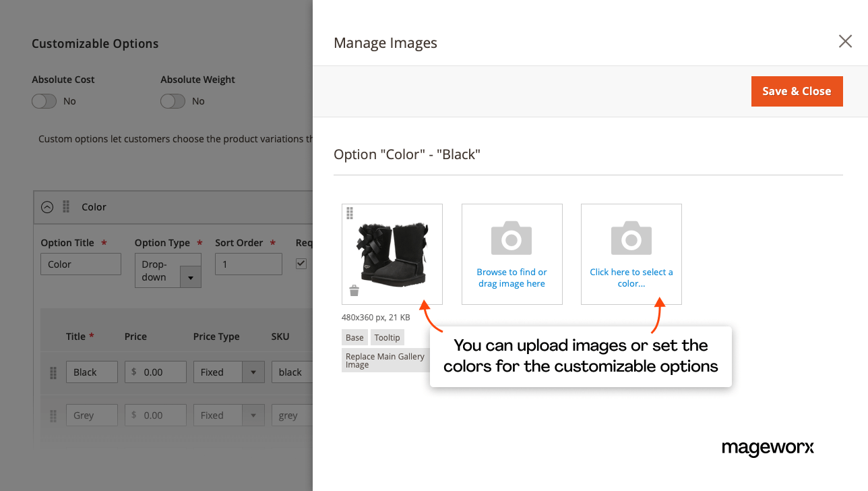Image resolution: width=868 pixels, height=491 pixels.
Task: Click drag handle on Black row
Action: [x=53, y=372]
